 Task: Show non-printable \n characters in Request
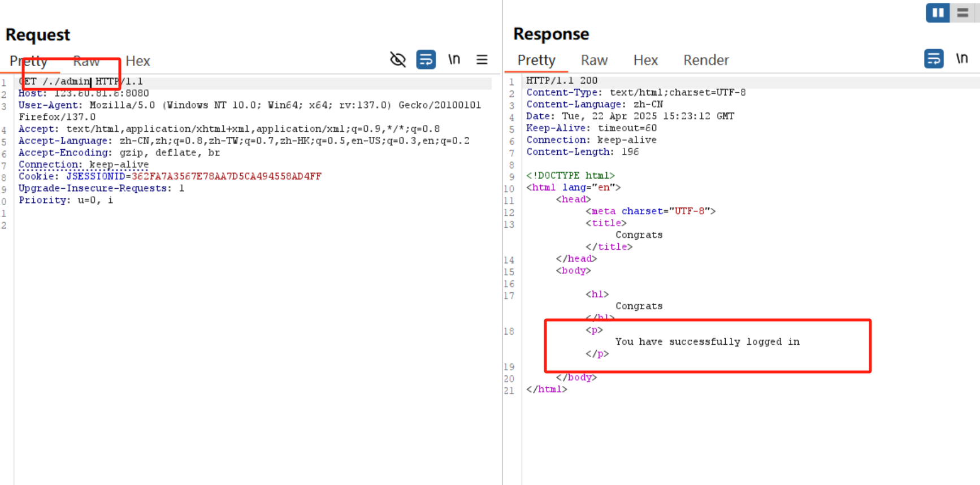pos(454,59)
